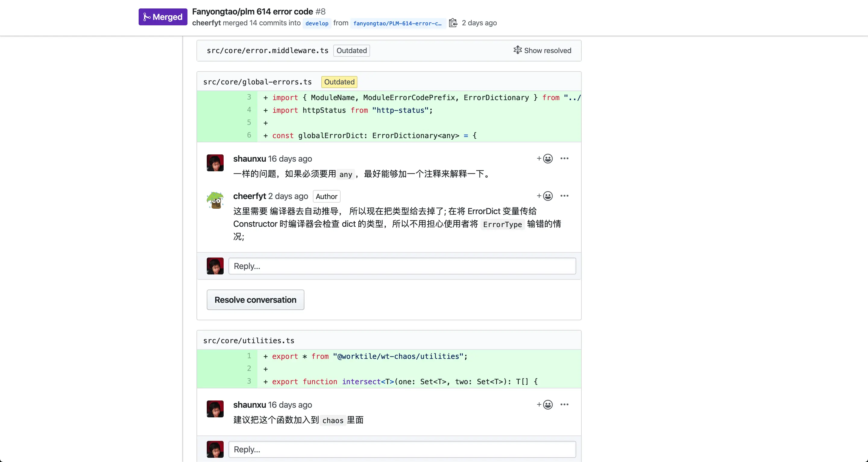Click shaunxu's avatar on the chaos comment

pyautogui.click(x=215, y=409)
